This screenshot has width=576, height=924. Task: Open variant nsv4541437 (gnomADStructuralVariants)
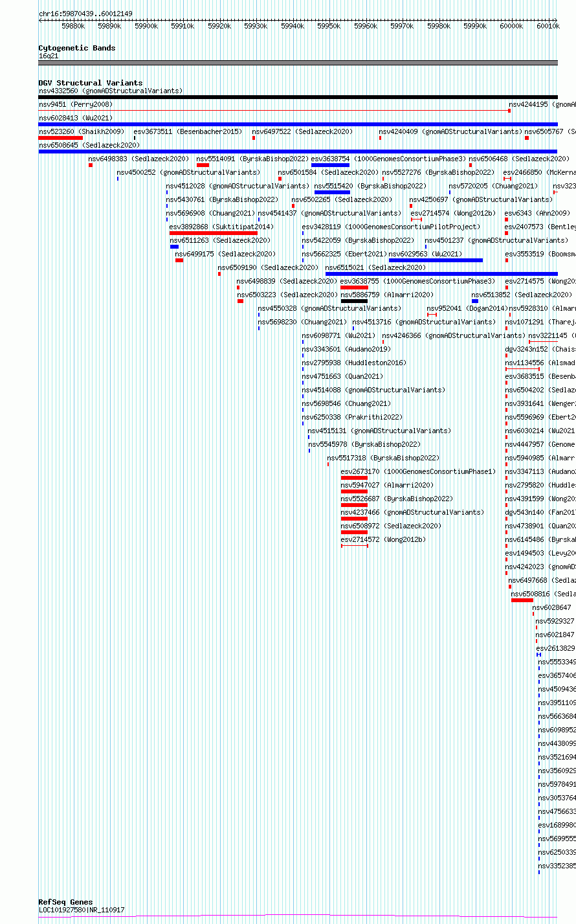pos(329,213)
